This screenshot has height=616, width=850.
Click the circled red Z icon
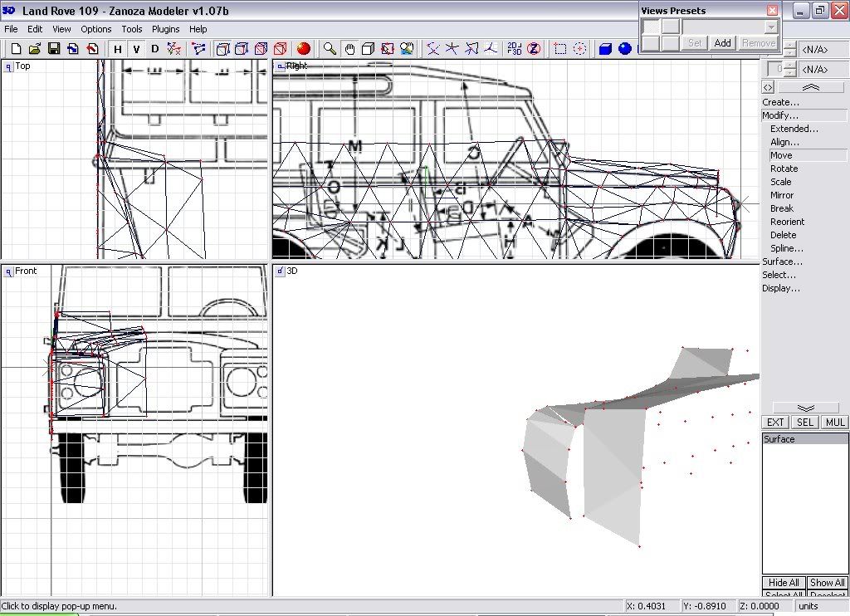(x=534, y=49)
